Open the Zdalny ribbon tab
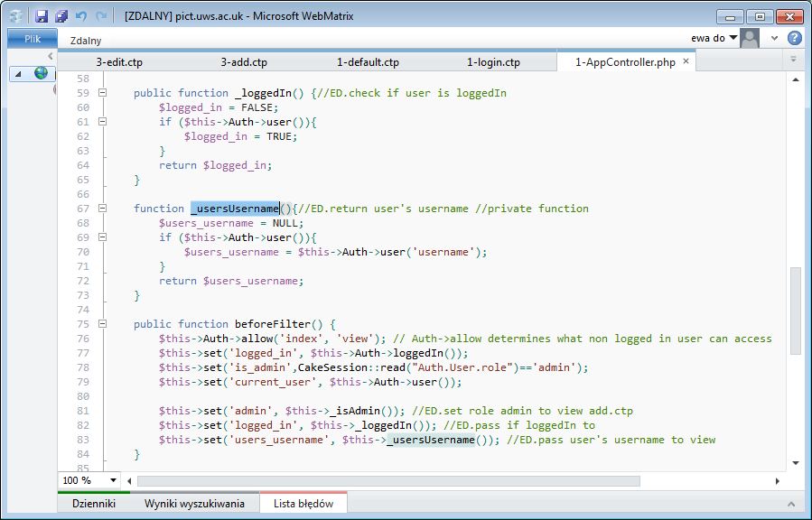The height and width of the screenshot is (520, 812). (x=86, y=41)
